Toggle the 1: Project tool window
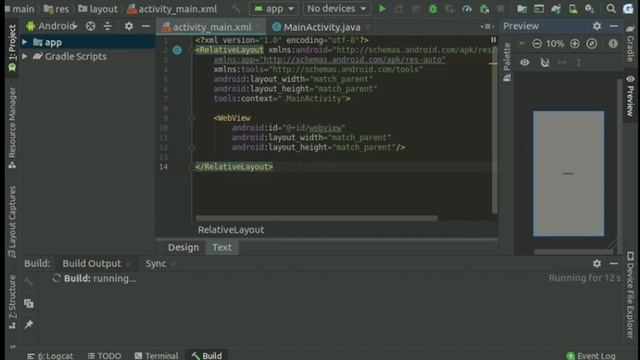 click(x=12, y=48)
